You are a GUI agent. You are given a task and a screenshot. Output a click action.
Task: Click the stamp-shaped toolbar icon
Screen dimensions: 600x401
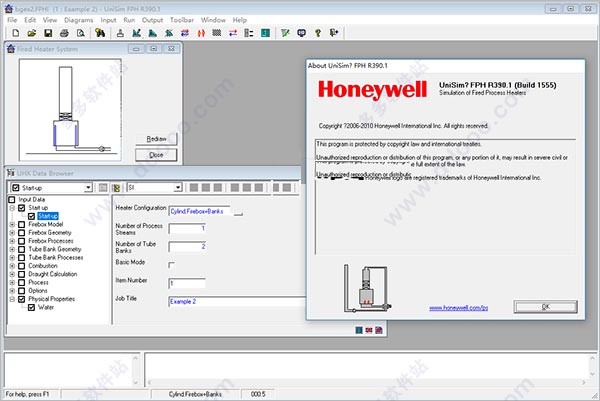120,33
